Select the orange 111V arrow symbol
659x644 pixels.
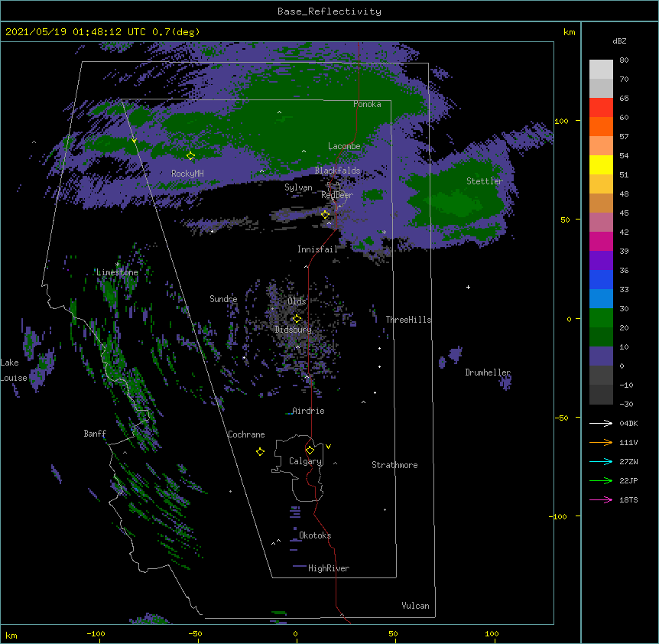click(601, 442)
